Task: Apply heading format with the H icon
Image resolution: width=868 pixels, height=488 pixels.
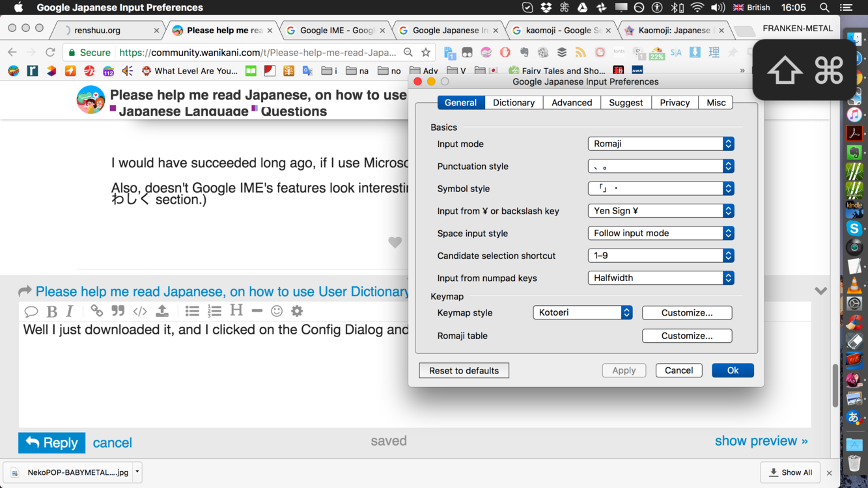Action: pyautogui.click(x=236, y=310)
